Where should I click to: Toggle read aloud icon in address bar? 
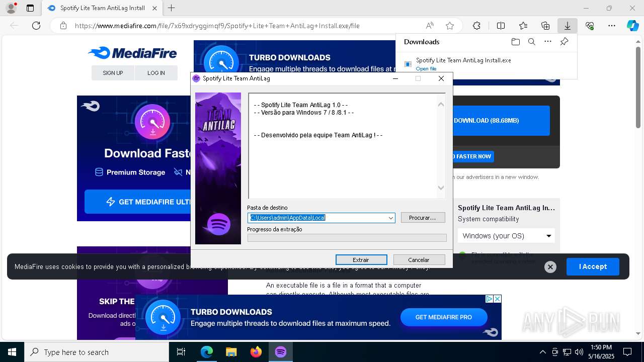click(430, 26)
